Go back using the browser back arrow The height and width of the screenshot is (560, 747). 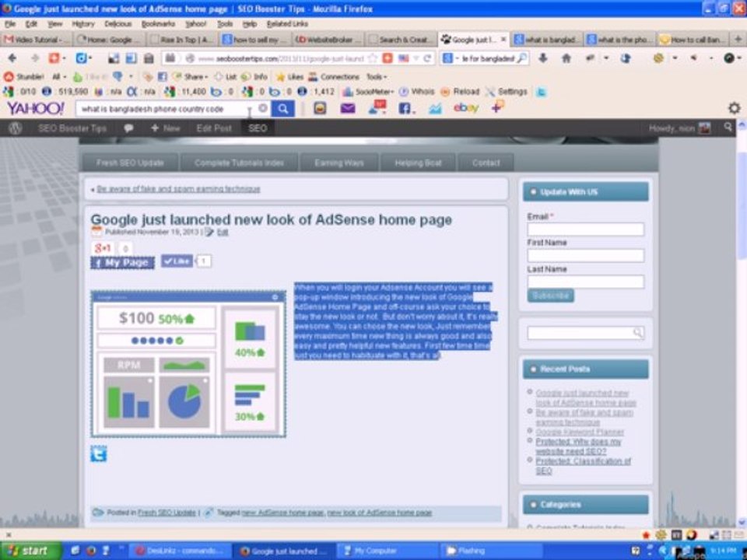coord(12,58)
